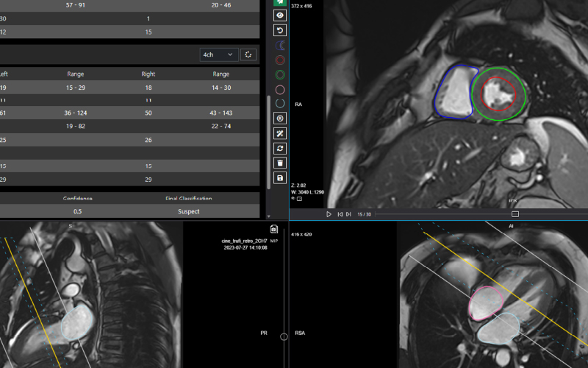Click the '0.5' confidence value
Viewport: 588px width, 368px height.
[x=78, y=211]
